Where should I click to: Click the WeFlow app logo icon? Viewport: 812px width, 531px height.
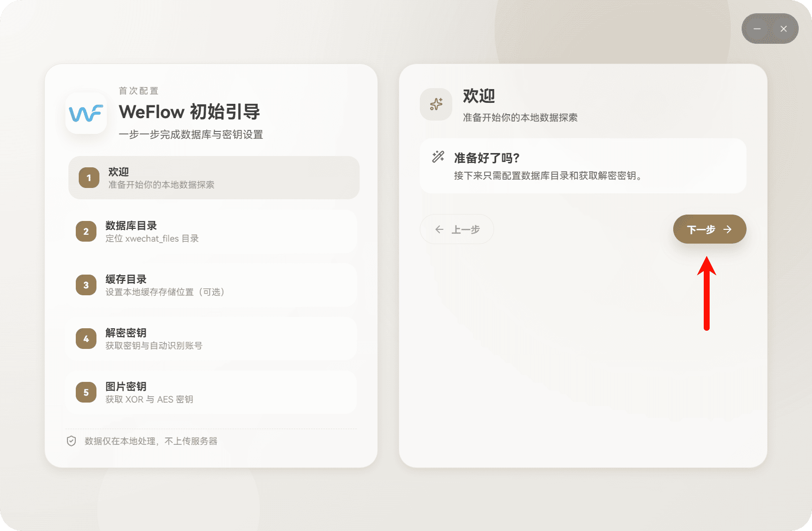[x=86, y=114]
